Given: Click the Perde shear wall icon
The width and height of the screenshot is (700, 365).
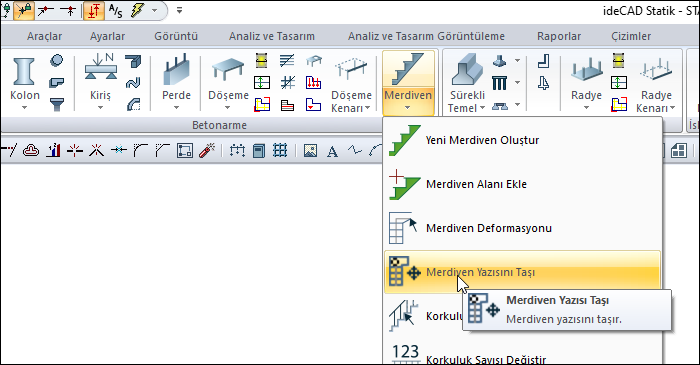Looking at the screenshot, I should point(176,71).
